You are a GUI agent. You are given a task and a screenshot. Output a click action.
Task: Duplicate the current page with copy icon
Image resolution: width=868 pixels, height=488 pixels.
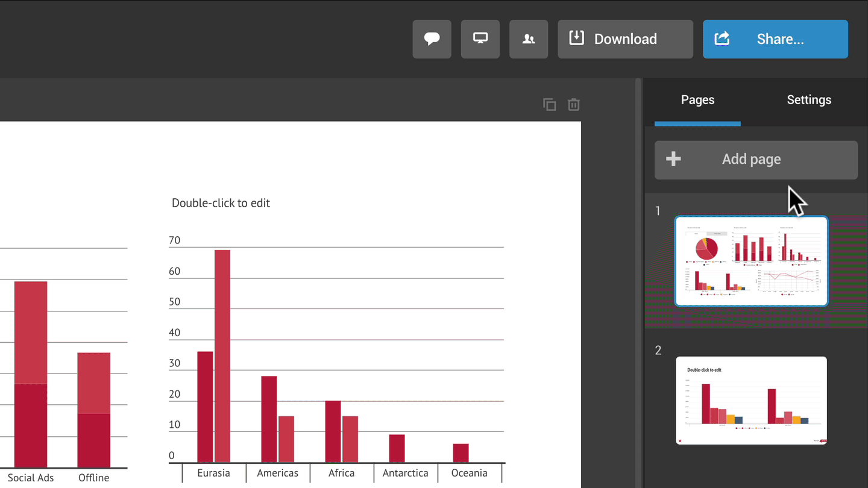549,105
